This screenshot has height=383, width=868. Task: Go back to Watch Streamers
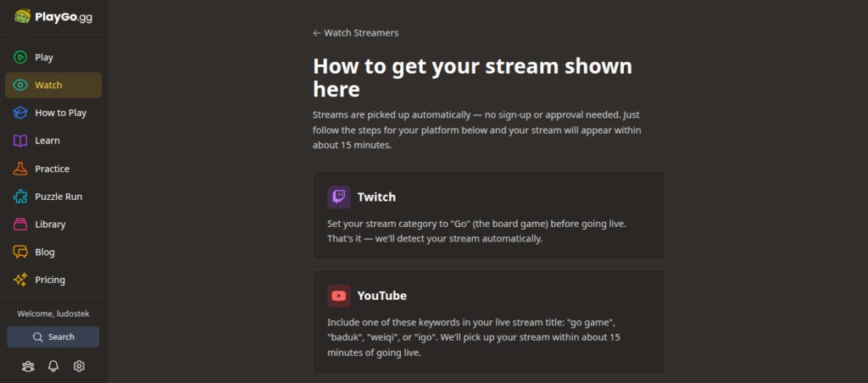pos(355,33)
